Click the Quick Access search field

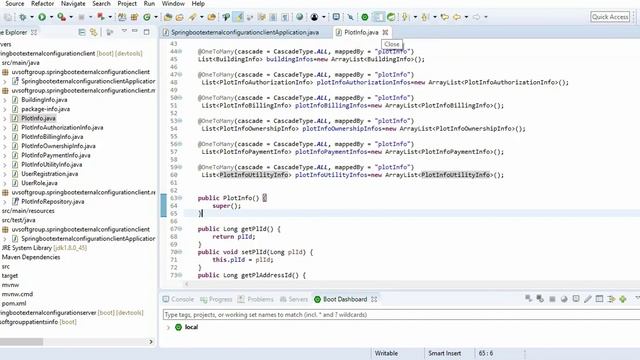point(610,17)
